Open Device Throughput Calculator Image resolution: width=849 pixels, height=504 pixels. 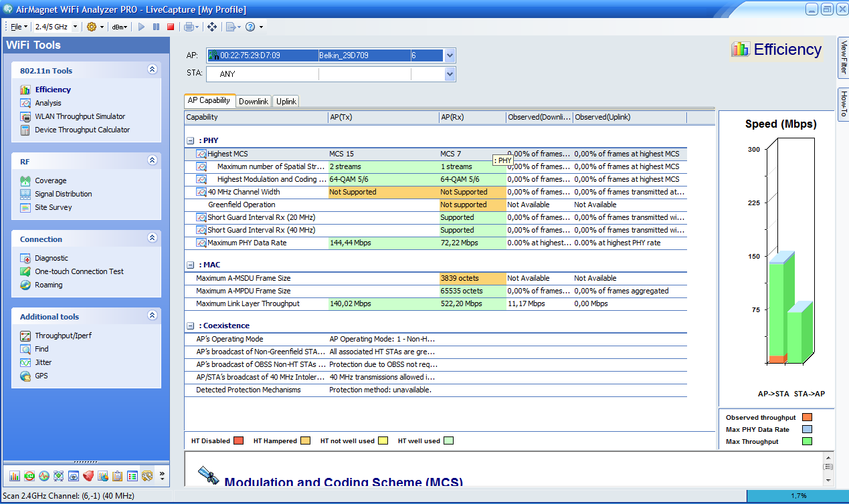point(82,130)
